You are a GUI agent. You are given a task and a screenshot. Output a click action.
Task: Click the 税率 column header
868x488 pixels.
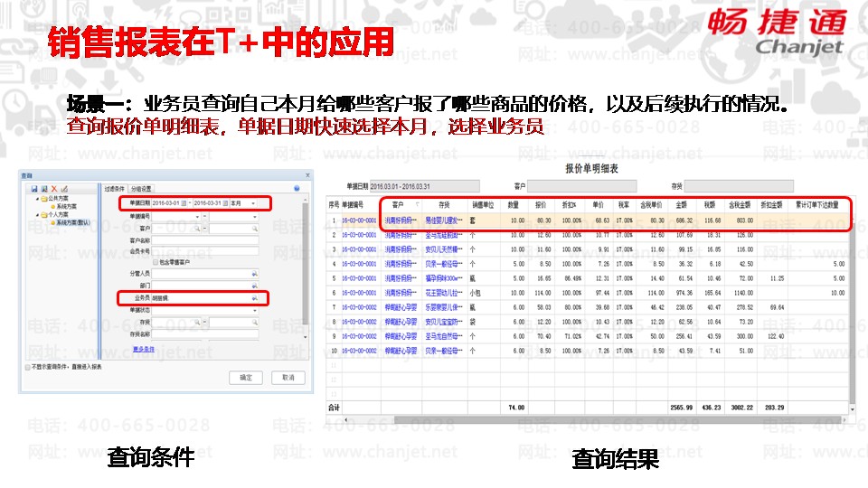pyautogui.click(x=623, y=205)
